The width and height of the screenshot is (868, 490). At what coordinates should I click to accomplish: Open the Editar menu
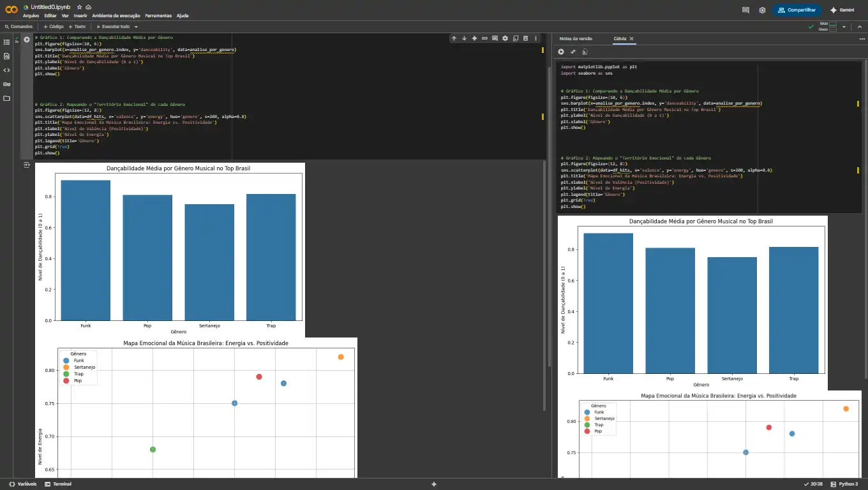50,15
